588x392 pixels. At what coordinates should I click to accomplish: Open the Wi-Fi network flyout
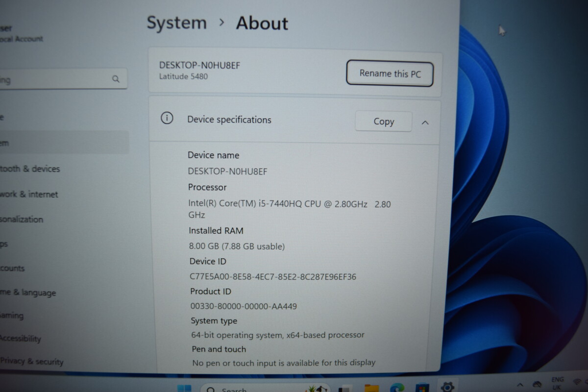pos(578,381)
